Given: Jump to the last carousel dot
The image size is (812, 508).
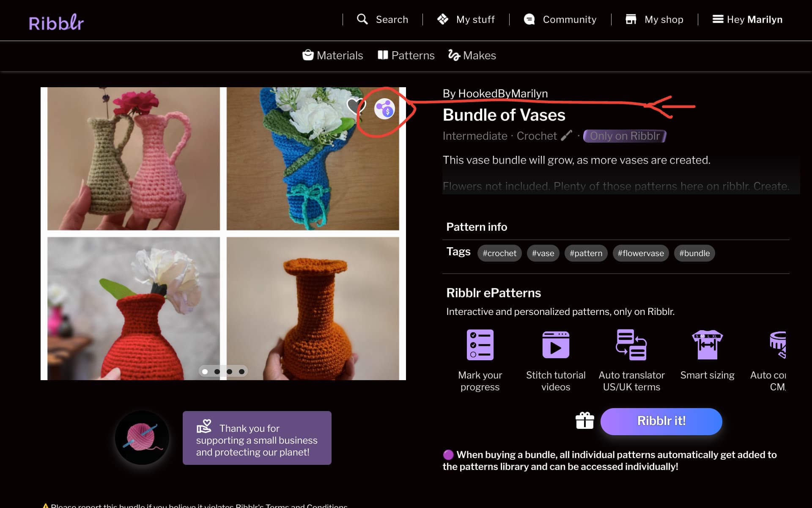Looking at the screenshot, I should pos(241,372).
